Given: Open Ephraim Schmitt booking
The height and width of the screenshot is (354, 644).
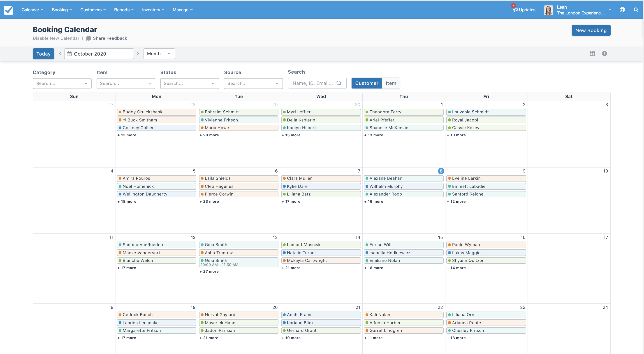Looking at the screenshot, I should 239,112.
